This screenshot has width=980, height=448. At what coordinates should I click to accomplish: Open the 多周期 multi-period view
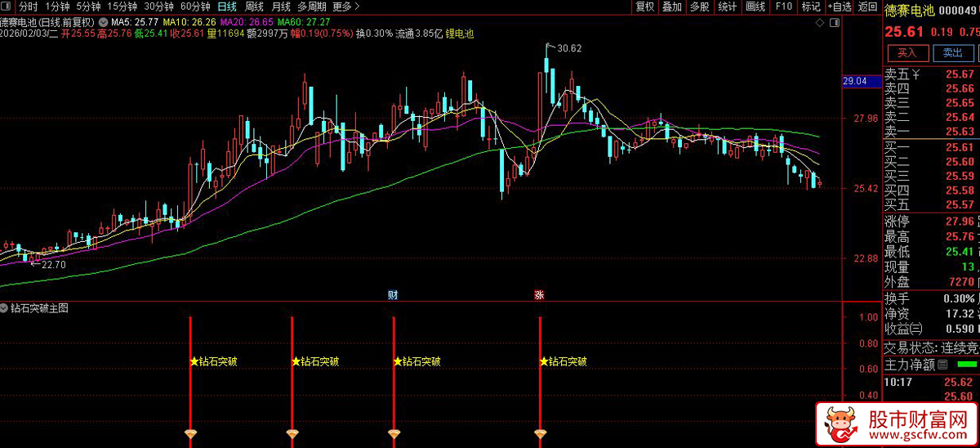[x=313, y=7]
